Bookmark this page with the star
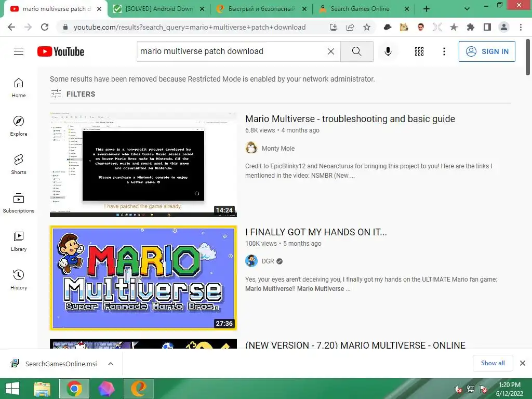Image resolution: width=532 pixels, height=399 pixels. pos(367,27)
